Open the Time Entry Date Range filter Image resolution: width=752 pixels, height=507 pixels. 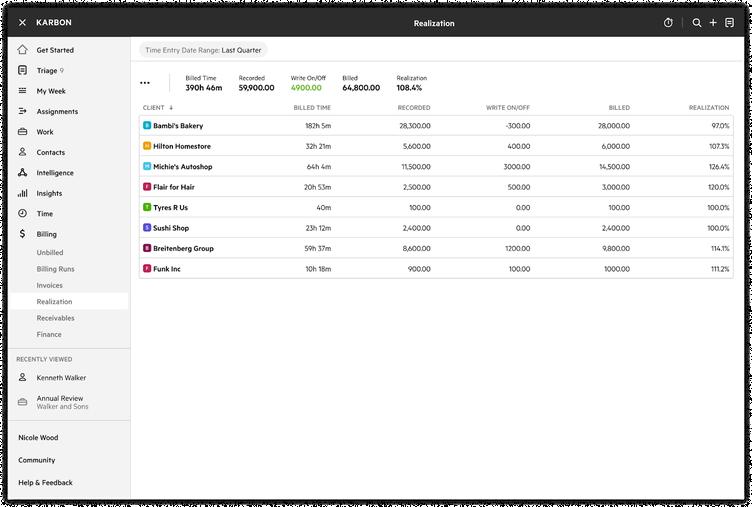pos(203,50)
